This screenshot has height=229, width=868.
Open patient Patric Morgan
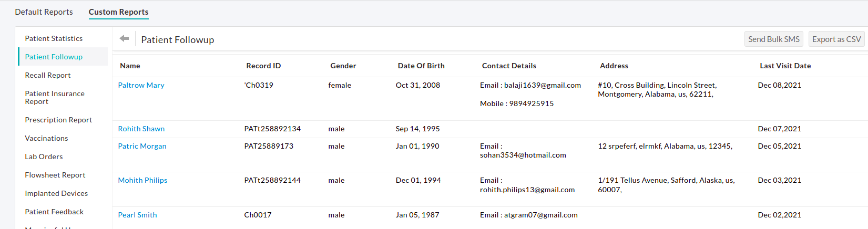[142, 146]
